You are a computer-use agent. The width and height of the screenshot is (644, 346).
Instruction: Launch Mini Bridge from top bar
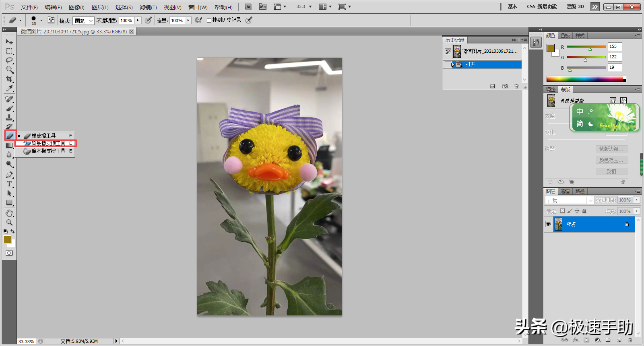(263, 7)
